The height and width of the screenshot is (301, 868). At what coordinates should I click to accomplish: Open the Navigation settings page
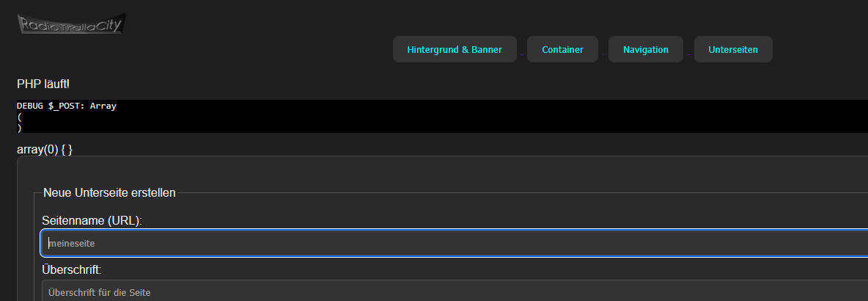[645, 50]
